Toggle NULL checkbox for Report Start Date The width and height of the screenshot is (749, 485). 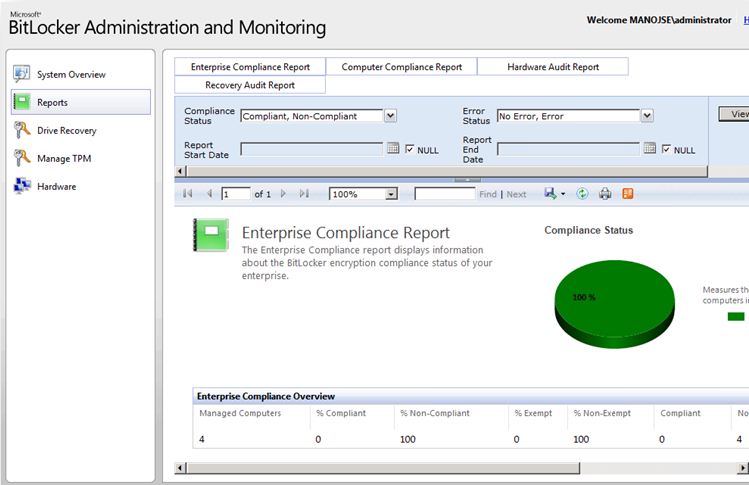click(409, 150)
